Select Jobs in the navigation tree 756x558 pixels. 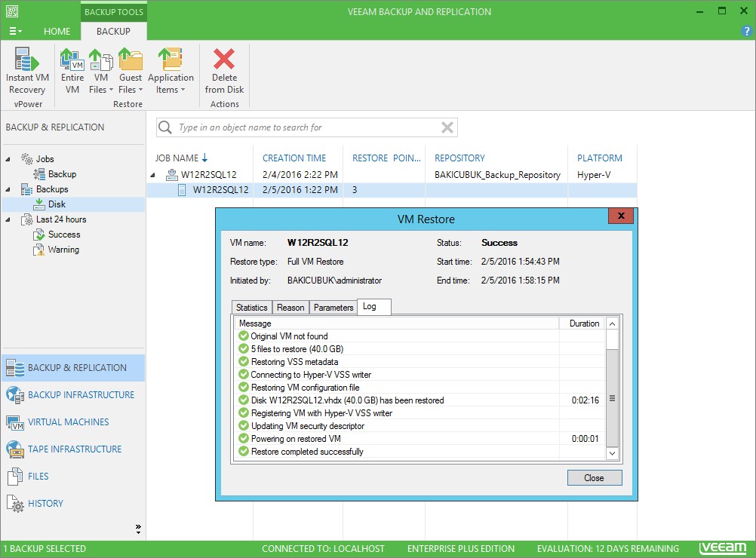pyautogui.click(x=45, y=159)
